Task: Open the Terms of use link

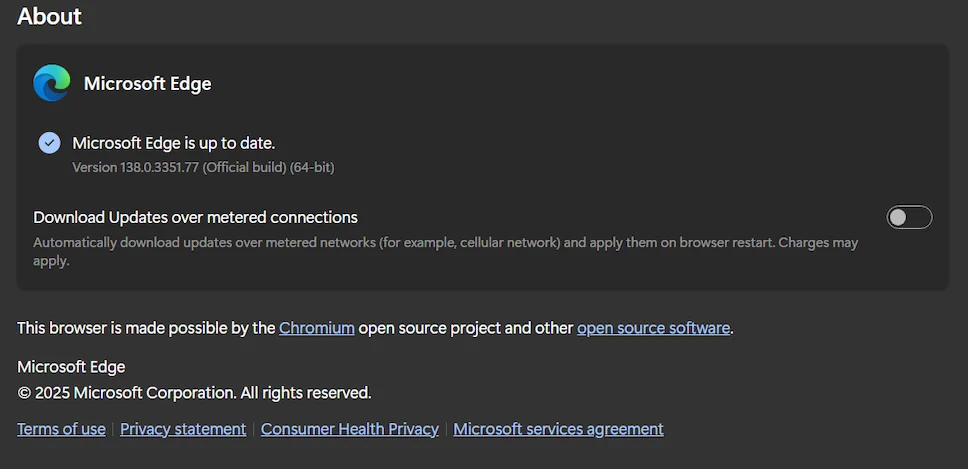Action: point(61,429)
